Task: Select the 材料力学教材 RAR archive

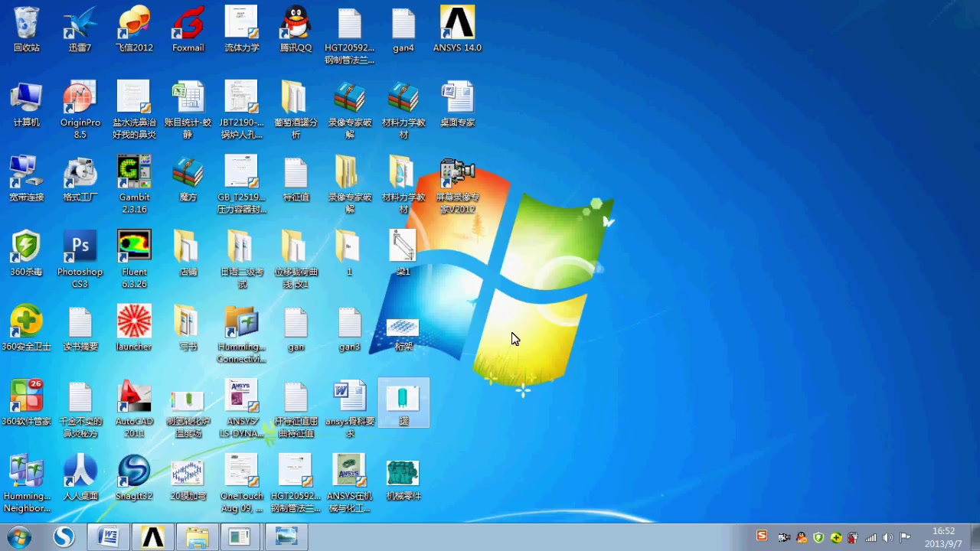Action: coord(403,110)
